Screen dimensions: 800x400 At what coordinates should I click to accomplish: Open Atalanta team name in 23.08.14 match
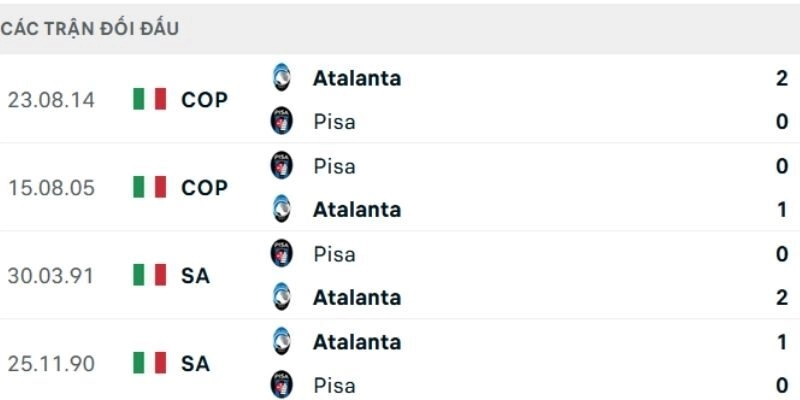[356, 78]
